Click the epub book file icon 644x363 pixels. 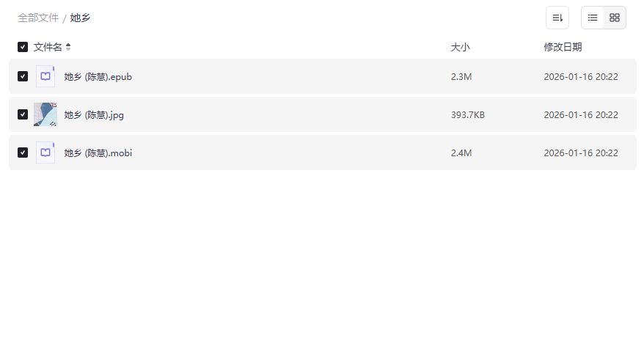pos(45,76)
